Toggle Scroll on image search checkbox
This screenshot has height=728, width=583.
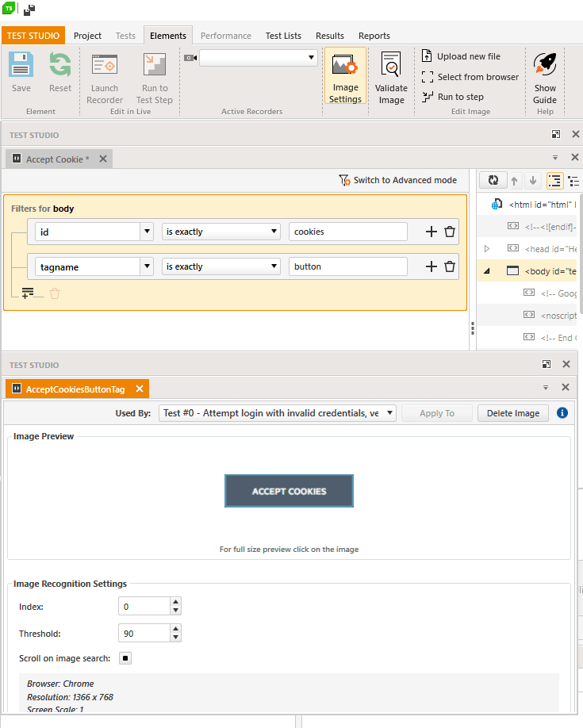(125, 658)
